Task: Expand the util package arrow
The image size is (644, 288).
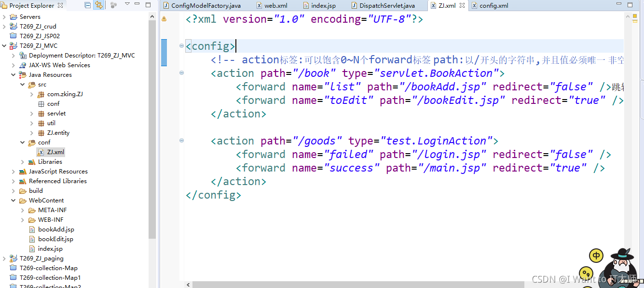Action: [32, 123]
